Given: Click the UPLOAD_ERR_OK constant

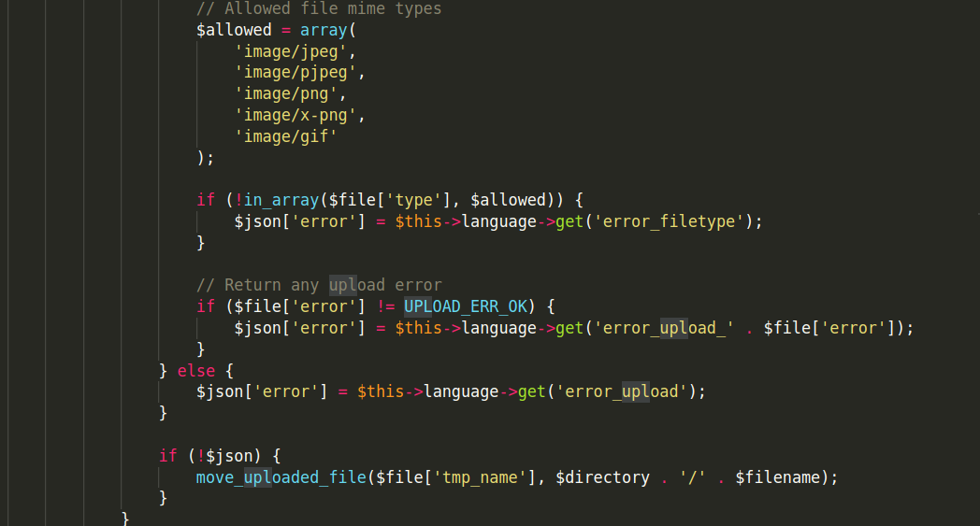Looking at the screenshot, I should (465, 306).
